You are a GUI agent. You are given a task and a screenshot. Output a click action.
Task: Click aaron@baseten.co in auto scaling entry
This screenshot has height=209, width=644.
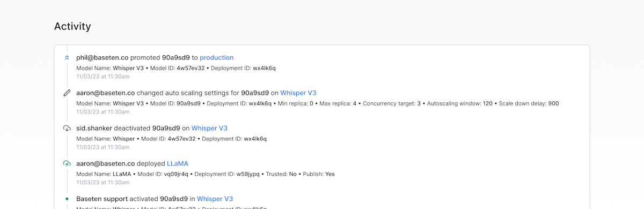click(105, 93)
